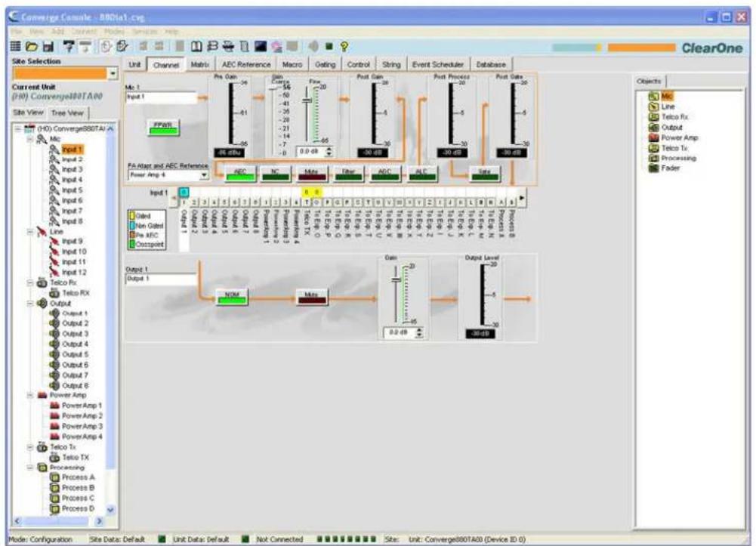Click the Input 3 microphone tree icon
Viewport: 756px width, 546px height.
pos(54,170)
